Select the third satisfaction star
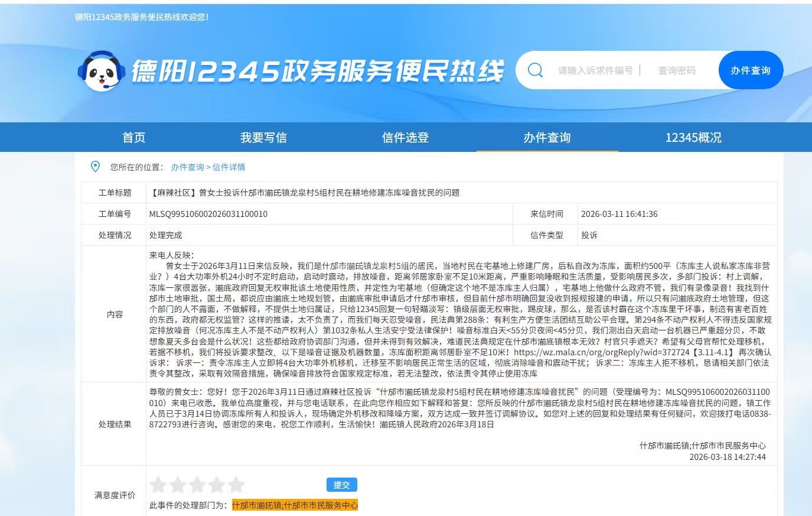This screenshot has width=812, height=516. pos(197,485)
